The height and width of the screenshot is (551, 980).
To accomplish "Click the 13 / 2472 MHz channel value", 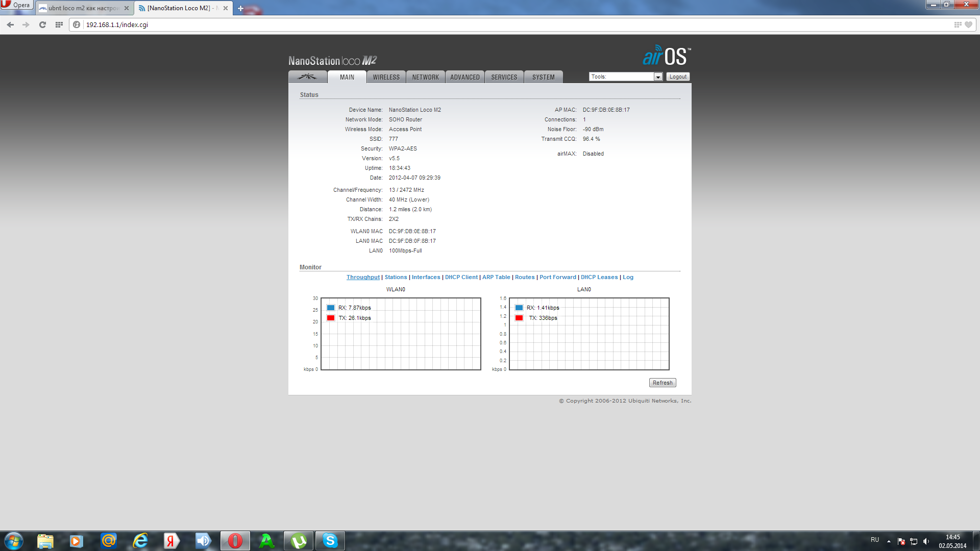I will click(x=406, y=190).
